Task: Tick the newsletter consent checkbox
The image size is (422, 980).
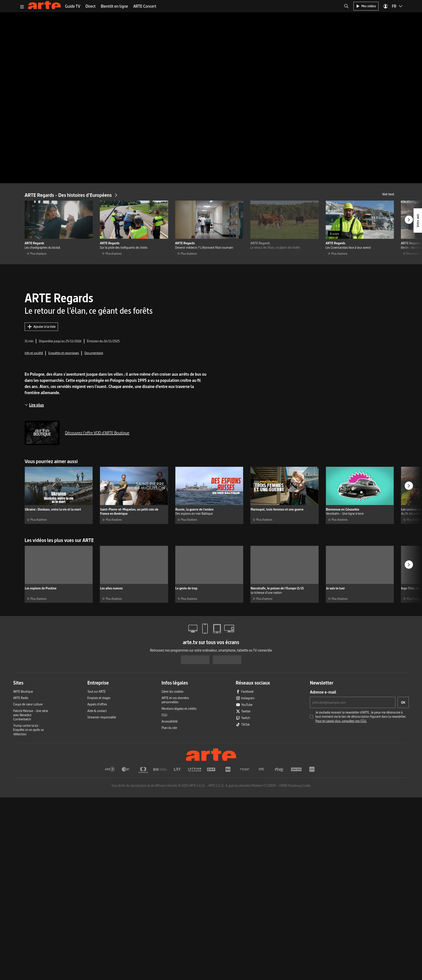Action: pyautogui.click(x=311, y=717)
